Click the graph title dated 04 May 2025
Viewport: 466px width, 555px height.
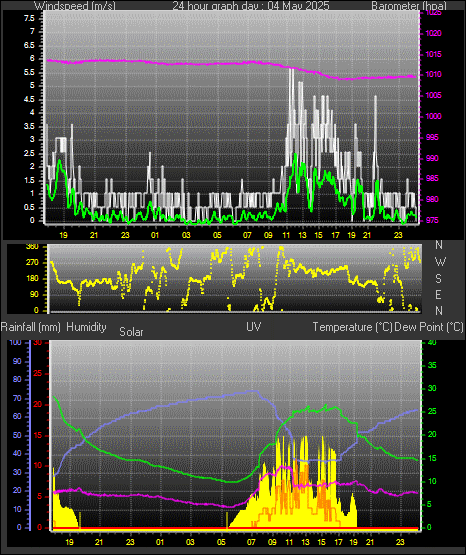coord(251,6)
